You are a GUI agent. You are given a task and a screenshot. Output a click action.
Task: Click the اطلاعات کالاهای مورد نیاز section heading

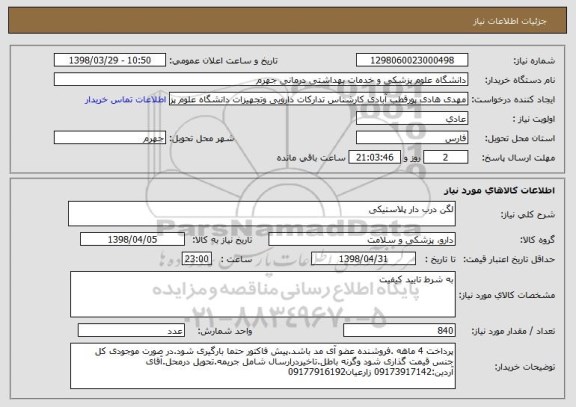(x=499, y=190)
